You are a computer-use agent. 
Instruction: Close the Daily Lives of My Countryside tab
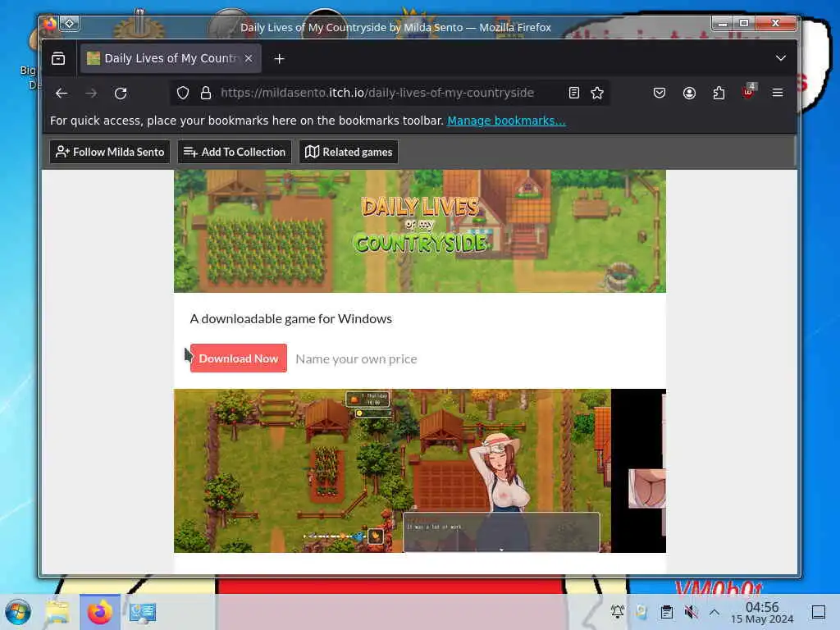[249, 58]
